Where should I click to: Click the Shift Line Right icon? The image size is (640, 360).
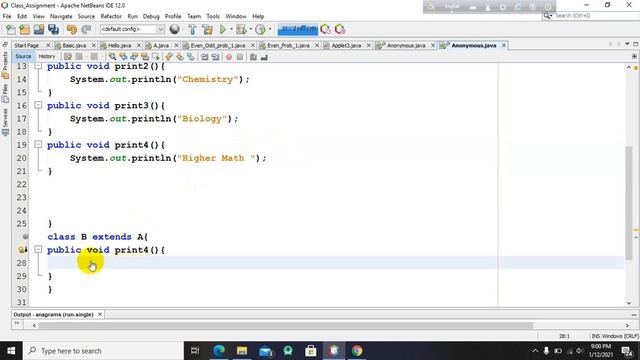pyautogui.click(x=215, y=57)
